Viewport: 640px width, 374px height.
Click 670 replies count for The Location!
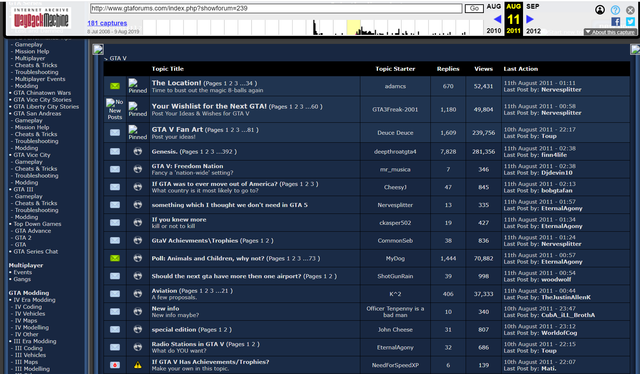tap(448, 86)
